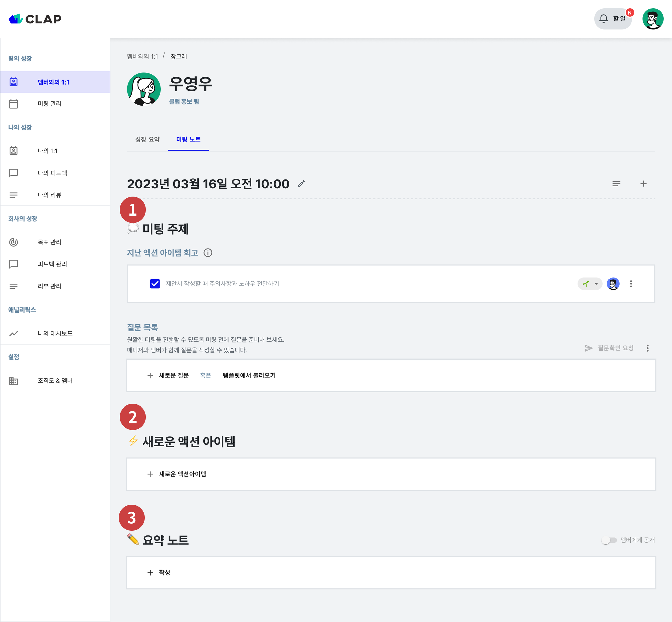Image resolution: width=672 pixels, height=622 pixels.
Task: Click the pencil icon to edit meeting date
Action: [x=301, y=184]
